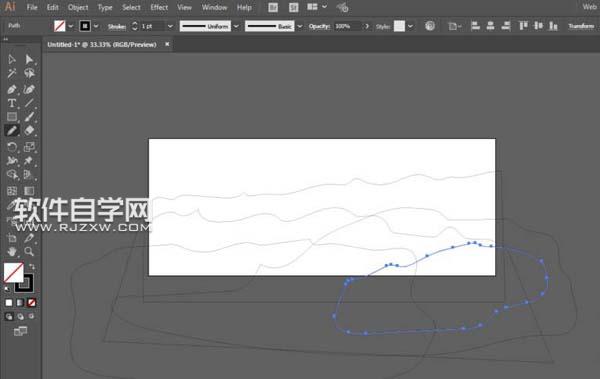Select the Magic Wand tool
The height and width of the screenshot is (379, 600).
(x=12, y=73)
